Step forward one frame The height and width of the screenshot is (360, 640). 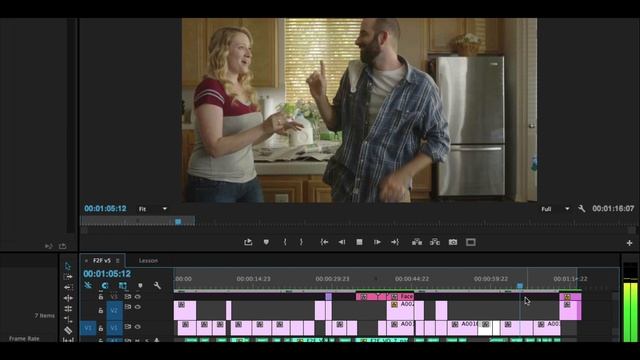coord(377,242)
